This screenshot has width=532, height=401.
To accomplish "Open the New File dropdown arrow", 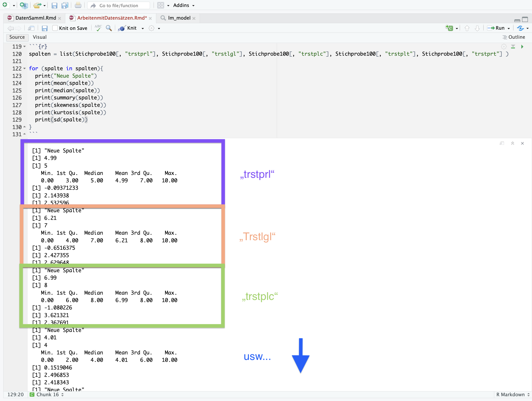I will [x=14, y=5].
